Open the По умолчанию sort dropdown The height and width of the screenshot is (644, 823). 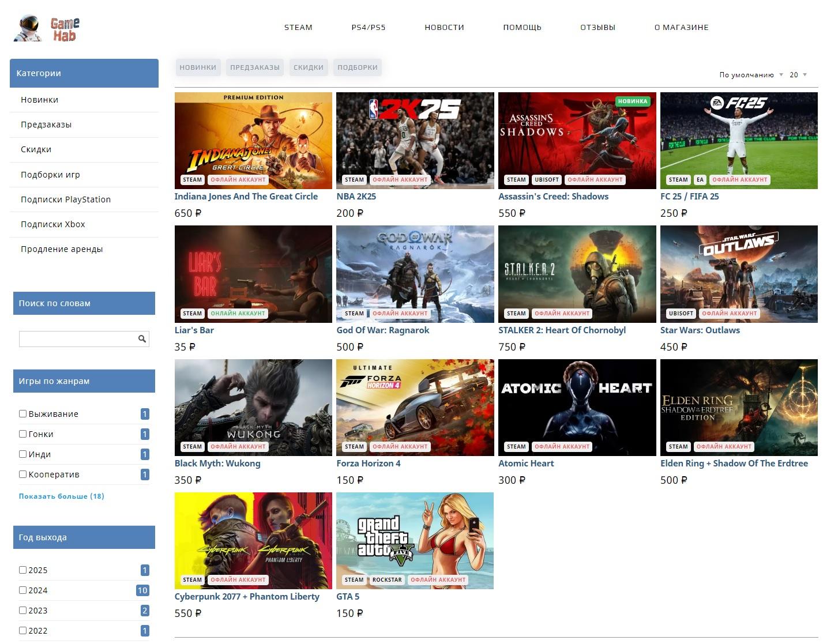tap(751, 75)
